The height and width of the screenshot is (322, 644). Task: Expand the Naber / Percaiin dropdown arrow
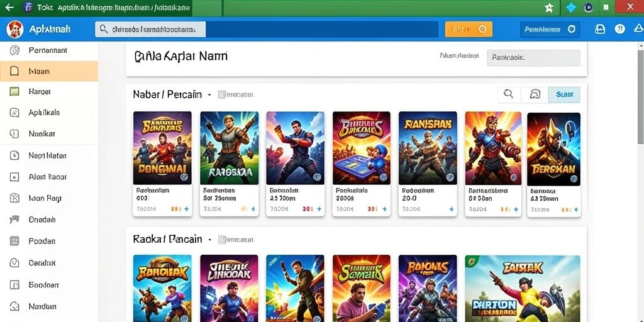tap(209, 95)
